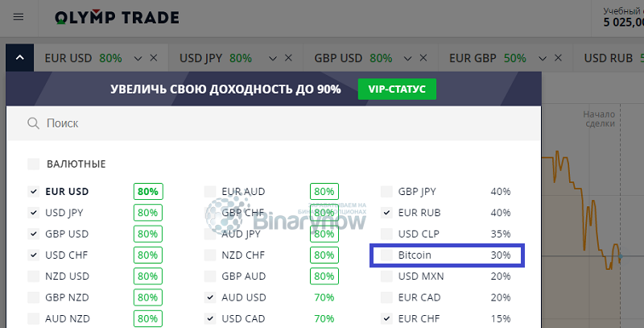This screenshot has height=328, width=644.
Task: Open the USD JPY tab dropdown chevron
Action: click(x=273, y=58)
